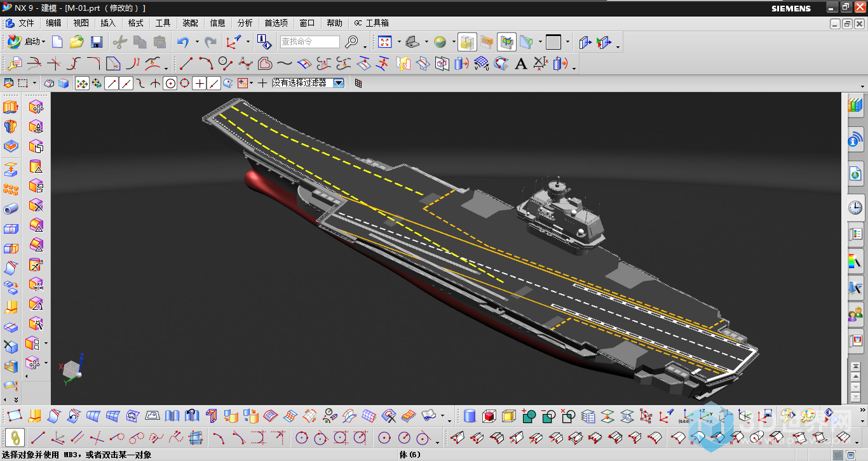Toggle snap to arc center
Screen dimensions: 868x461
pyautogui.click(x=170, y=83)
